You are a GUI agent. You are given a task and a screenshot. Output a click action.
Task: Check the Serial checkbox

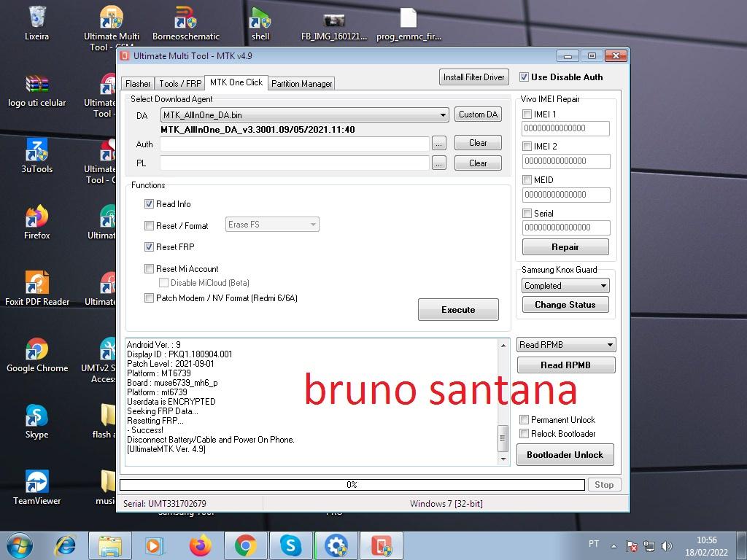point(527,214)
